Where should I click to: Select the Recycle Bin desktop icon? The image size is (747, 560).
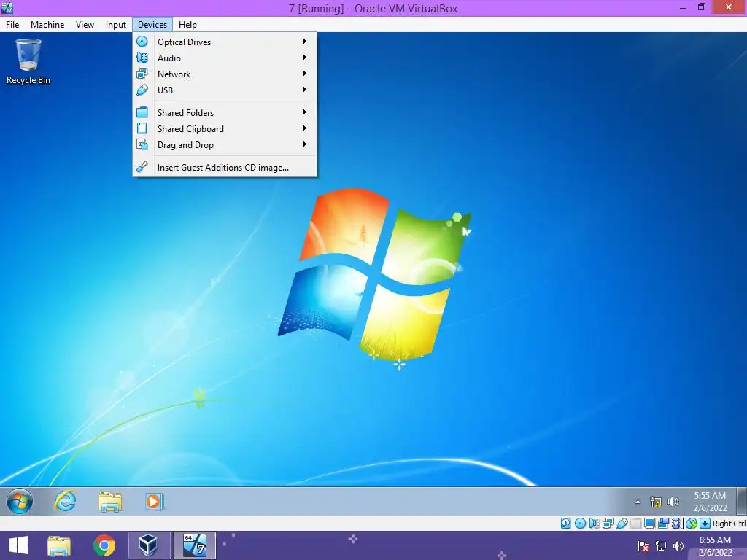(28, 63)
